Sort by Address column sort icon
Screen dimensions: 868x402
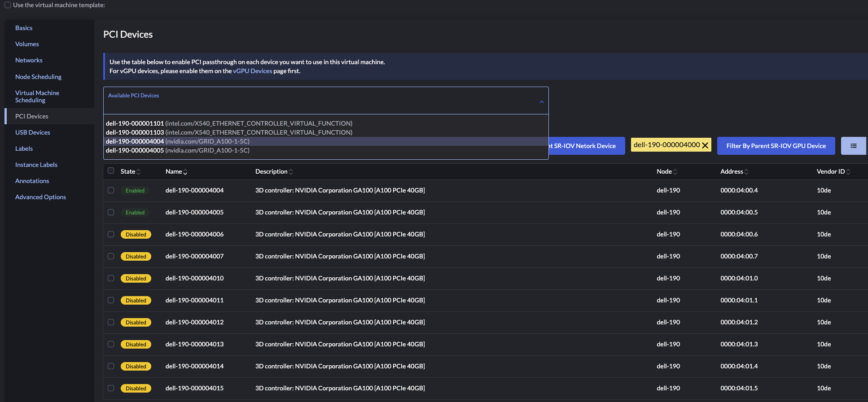tap(746, 172)
